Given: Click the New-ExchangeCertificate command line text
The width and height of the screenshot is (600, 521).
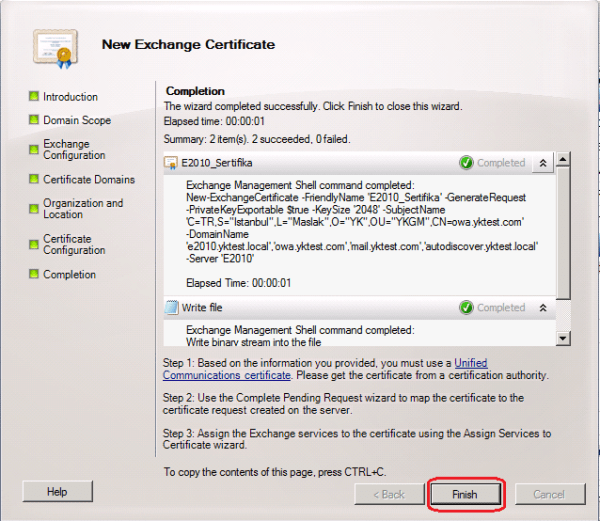Looking at the screenshot, I should tap(356, 197).
